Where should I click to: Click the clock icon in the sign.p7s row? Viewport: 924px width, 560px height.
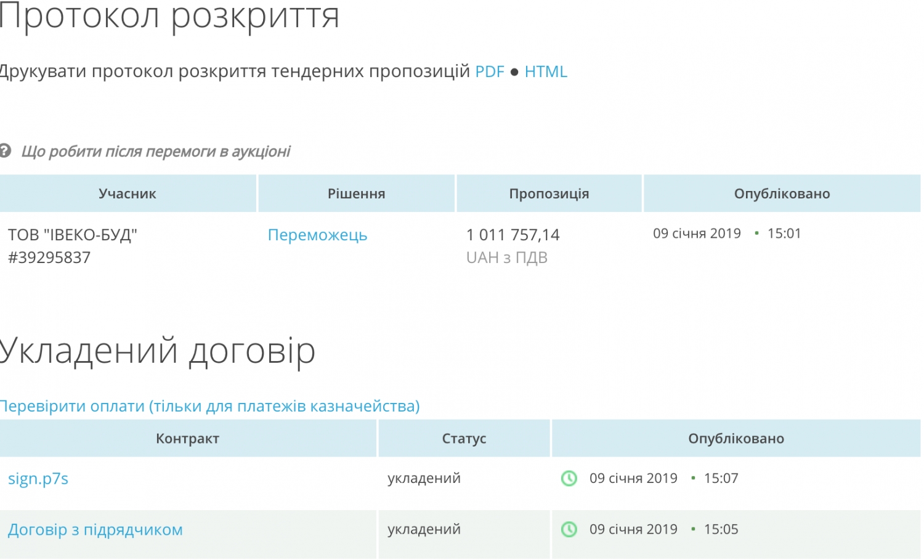(x=569, y=479)
